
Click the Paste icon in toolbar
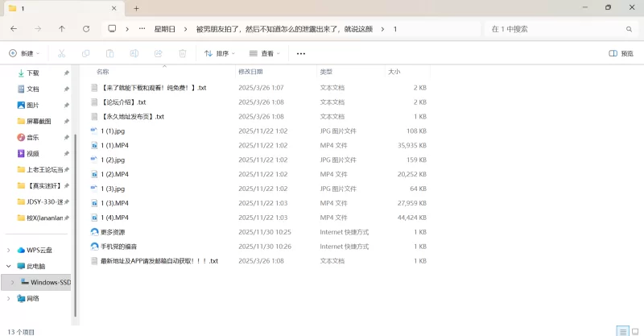[109, 53]
